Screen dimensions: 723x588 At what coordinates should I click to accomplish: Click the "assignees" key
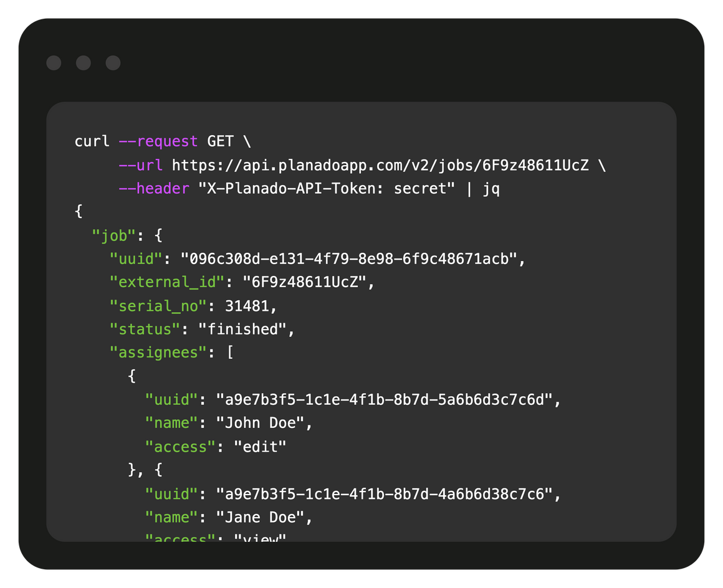(158, 353)
